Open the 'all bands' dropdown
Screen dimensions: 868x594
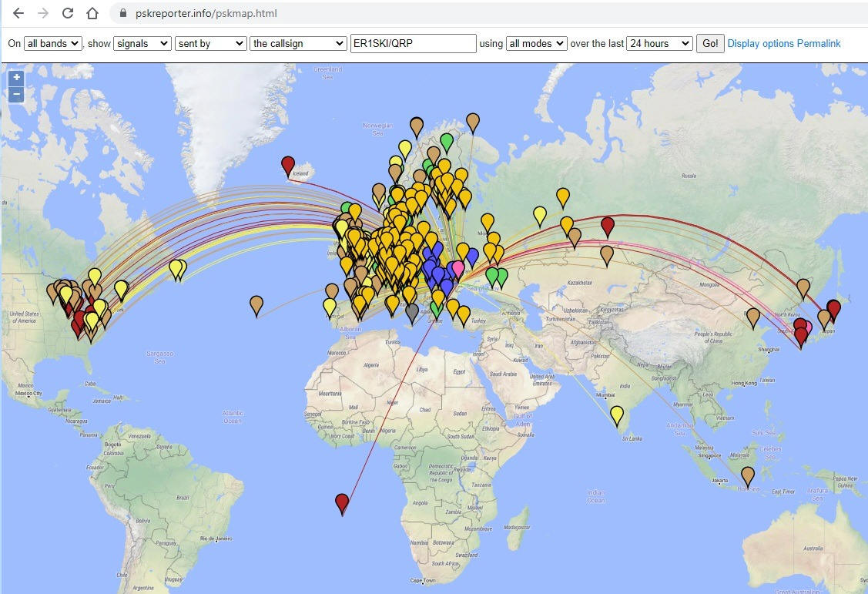click(53, 44)
